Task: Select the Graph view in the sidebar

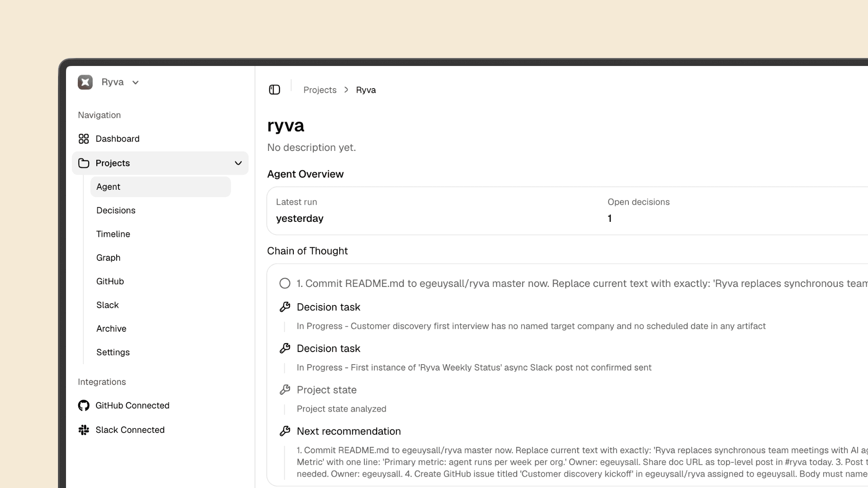Action: tap(108, 257)
